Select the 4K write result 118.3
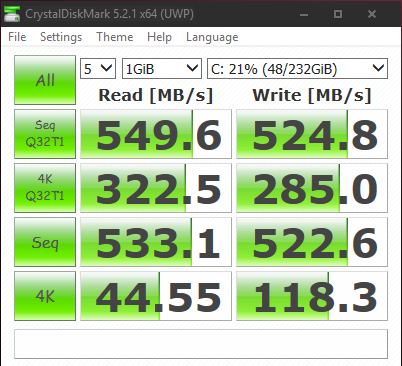Viewport: 402px width, 366px height. tap(312, 296)
